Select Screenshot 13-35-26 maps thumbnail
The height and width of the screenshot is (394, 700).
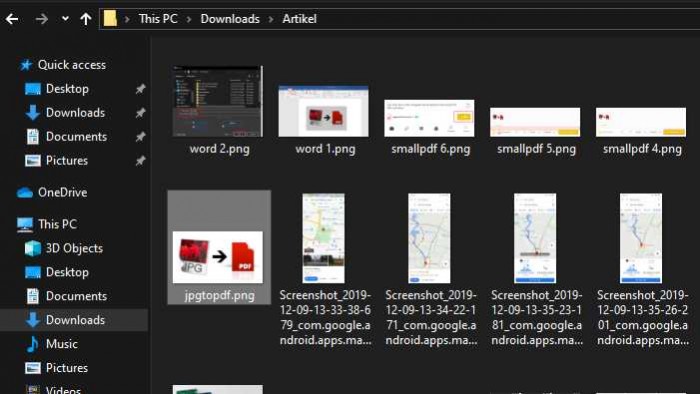coord(641,238)
